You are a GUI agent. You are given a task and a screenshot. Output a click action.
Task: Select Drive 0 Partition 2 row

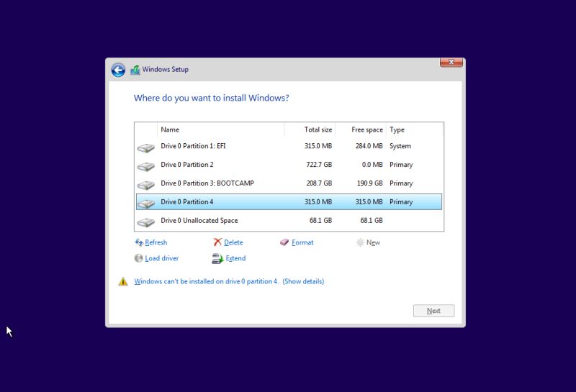point(289,165)
